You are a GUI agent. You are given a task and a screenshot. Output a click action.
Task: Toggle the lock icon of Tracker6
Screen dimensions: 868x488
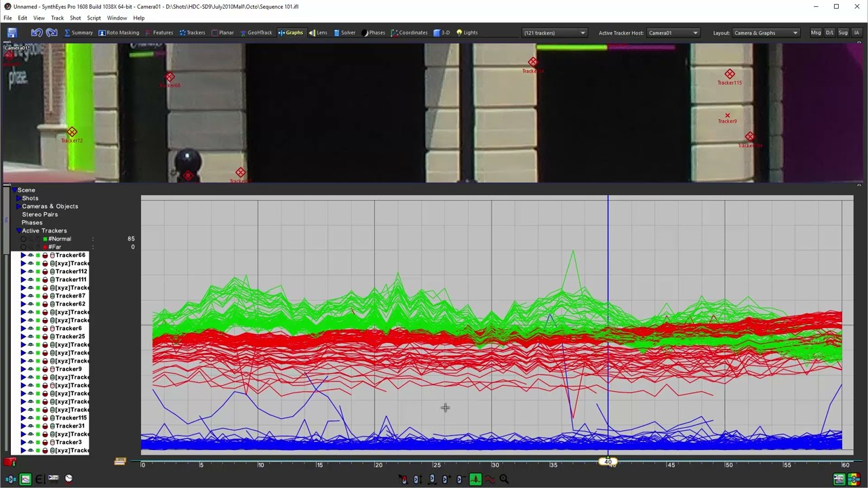pos(45,328)
